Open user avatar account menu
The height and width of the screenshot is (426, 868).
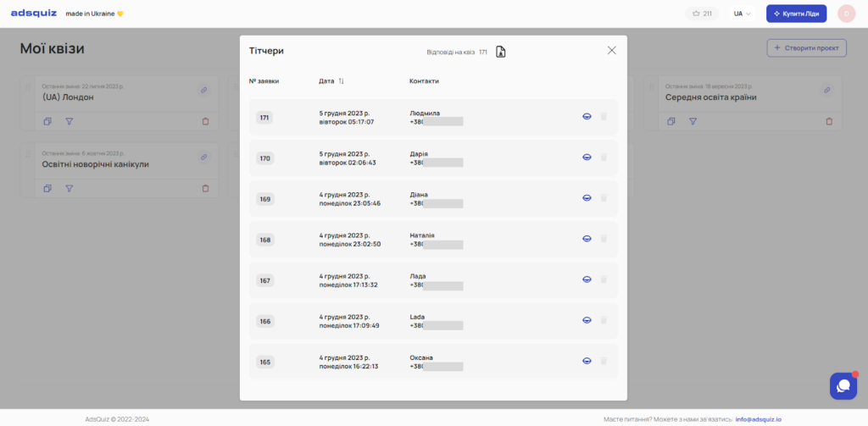[846, 14]
